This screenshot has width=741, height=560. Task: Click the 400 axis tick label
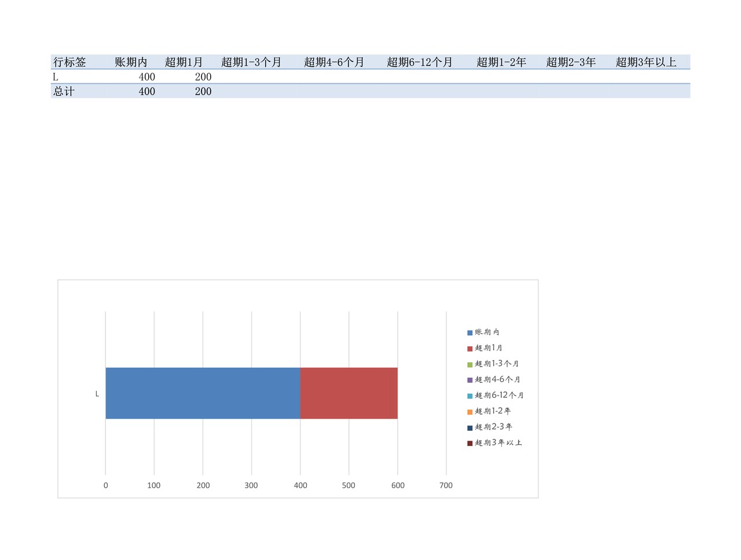pos(300,485)
